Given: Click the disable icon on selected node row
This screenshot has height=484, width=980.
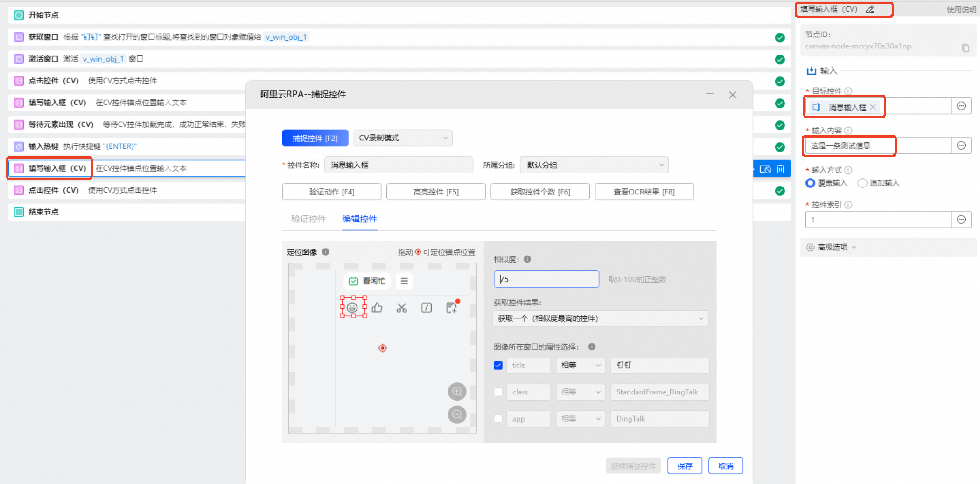Looking at the screenshot, I should click(765, 169).
